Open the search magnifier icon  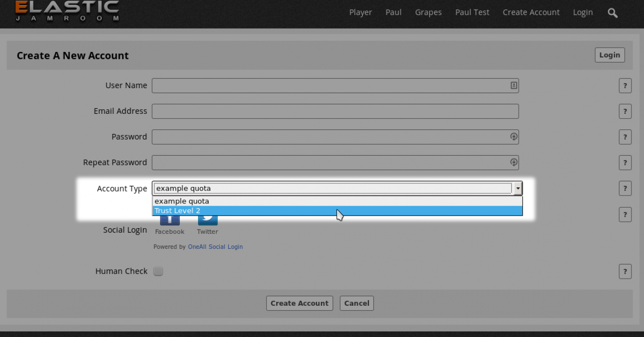pyautogui.click(x=612, y=13)
